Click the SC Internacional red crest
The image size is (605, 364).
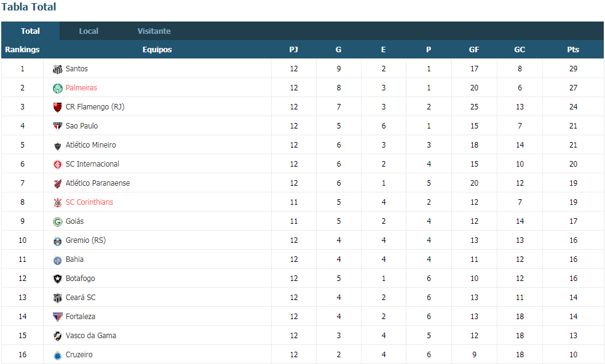tap(58, 164)
